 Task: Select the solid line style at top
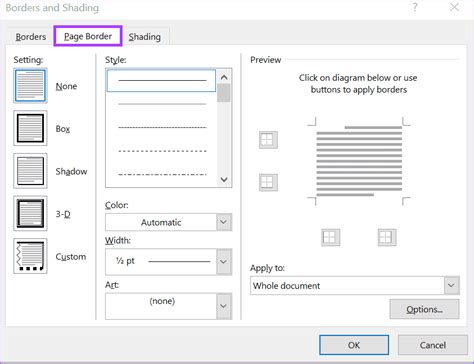tap(161, 80)
